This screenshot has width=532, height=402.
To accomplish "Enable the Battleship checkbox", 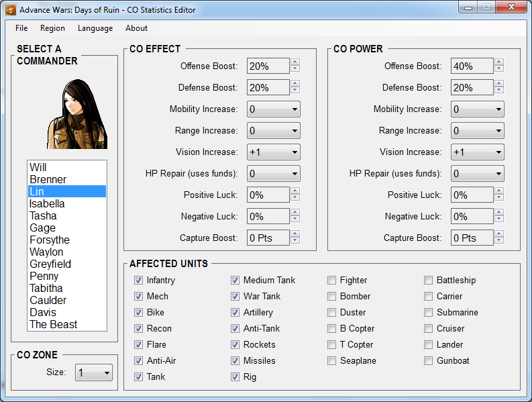I will [x=428, y=280].
